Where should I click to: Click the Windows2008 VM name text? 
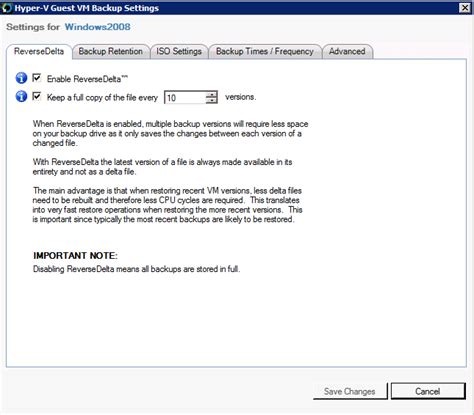coord(98,27)
